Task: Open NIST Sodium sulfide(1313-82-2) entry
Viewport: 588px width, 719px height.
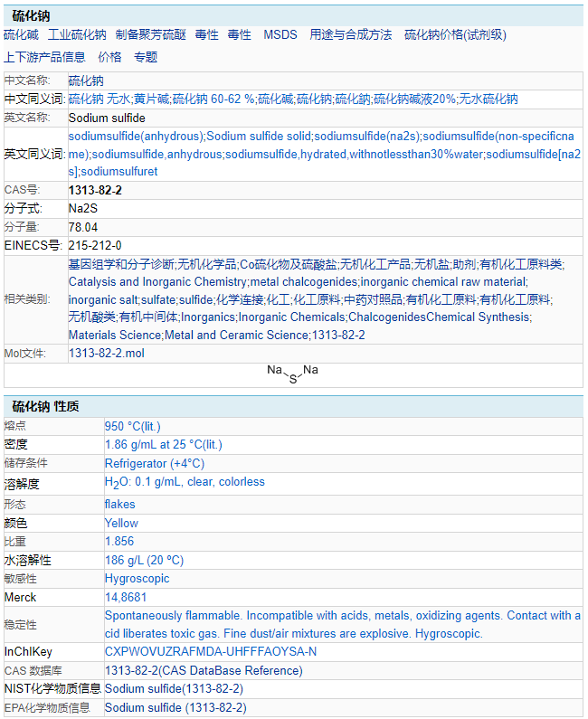Action: (174, 689)
